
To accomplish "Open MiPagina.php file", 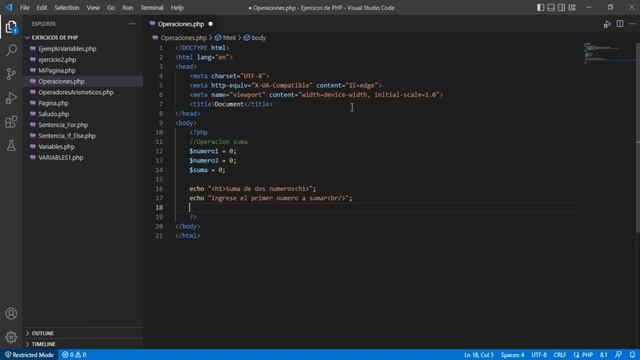I will click(57, 70).
